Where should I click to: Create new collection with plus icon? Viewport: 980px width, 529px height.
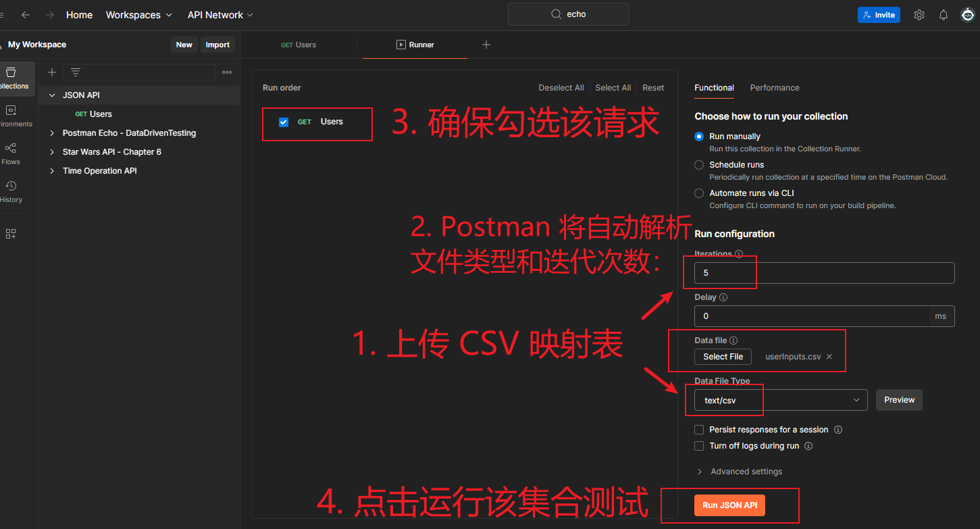(x=51, y=72)
